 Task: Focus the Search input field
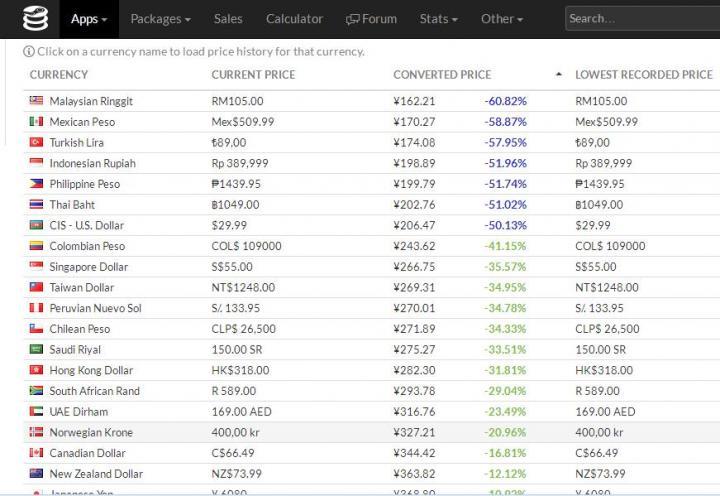(x=640, y=19)
